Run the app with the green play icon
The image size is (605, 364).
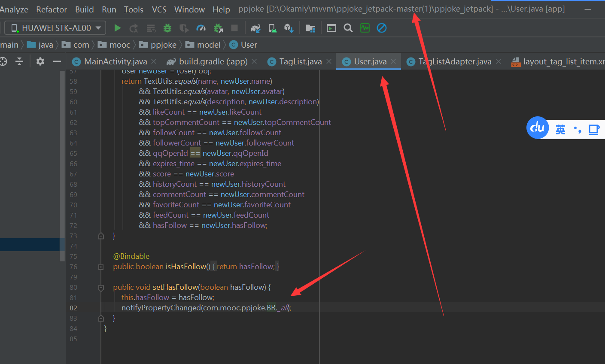click(117, 28)
